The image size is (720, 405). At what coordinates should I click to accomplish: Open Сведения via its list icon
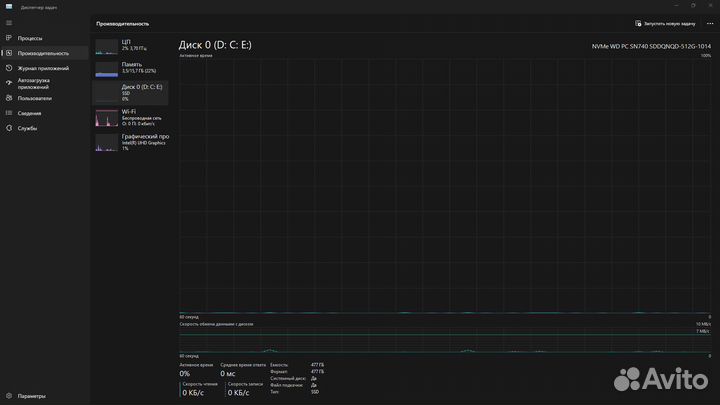(x=9, y=113)
